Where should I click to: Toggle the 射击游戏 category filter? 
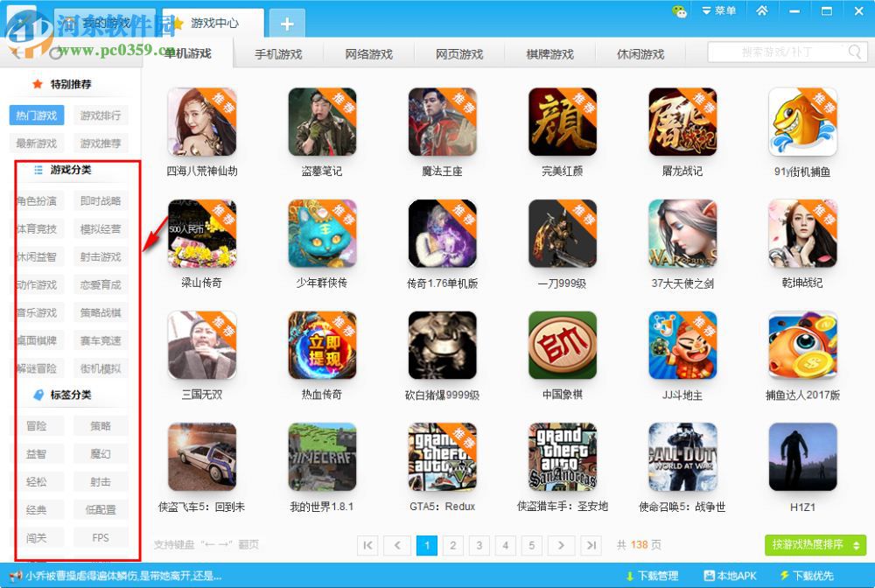coord(101,256)
